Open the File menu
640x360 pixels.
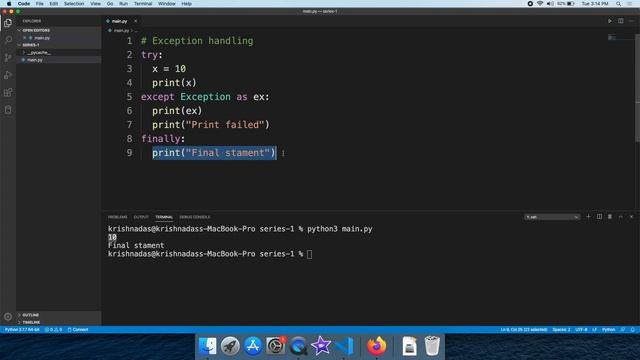coord(40,4)
